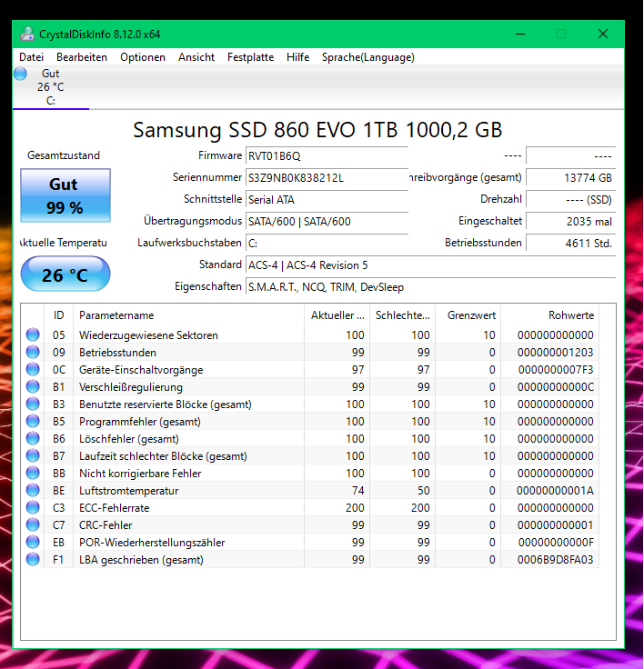Viewport: 644px width, 669px height.
Task: Click the CrystalDiskInfo title bar app icon
Action: pyautogui.click(x=27, y=35)
